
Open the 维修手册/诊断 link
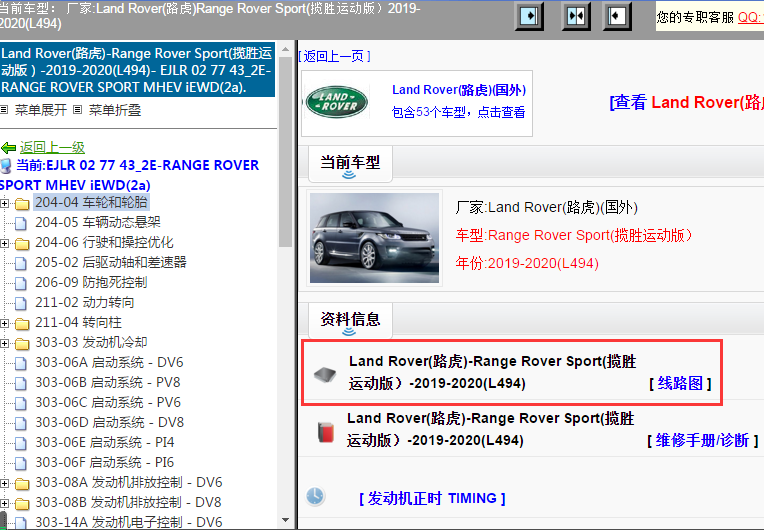click(702, 440)
